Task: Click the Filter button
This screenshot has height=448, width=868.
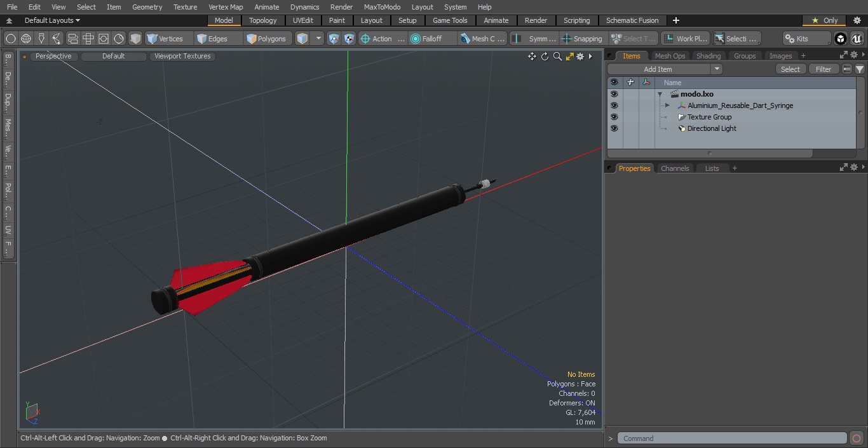Action: coord(824,69)
